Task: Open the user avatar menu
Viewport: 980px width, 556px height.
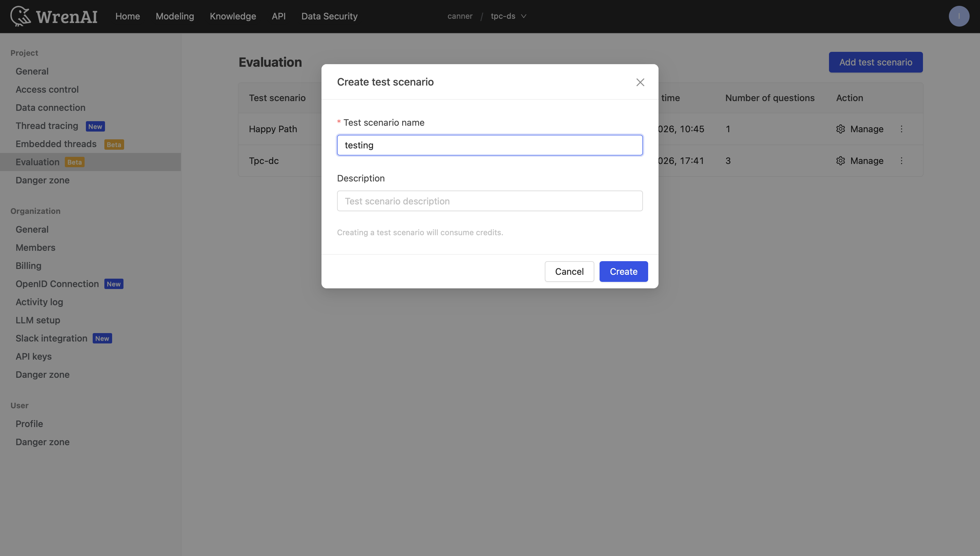Action: [959, 16]
